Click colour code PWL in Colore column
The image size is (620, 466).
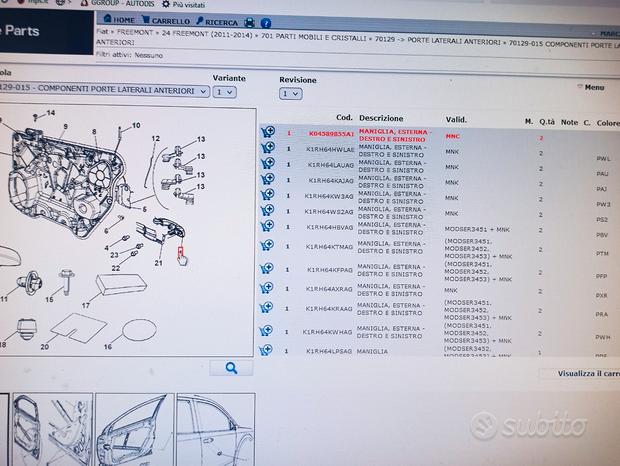click(x=603, y=158)
